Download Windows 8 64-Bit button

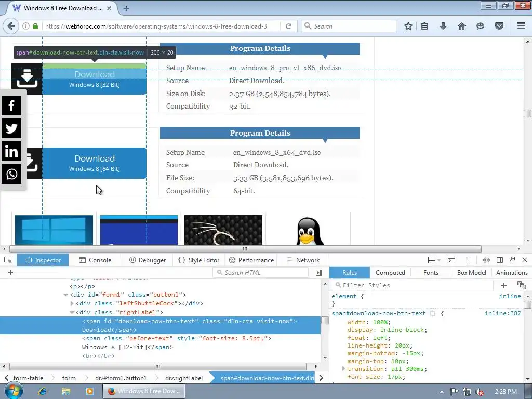pyautogui.click(x=95, y=163)
